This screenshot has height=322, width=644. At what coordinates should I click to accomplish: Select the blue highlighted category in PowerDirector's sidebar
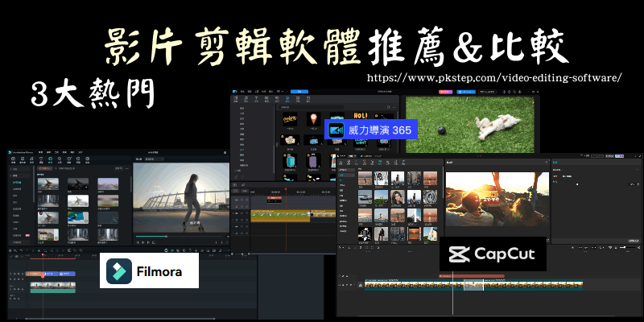click(x=242, y=150)
